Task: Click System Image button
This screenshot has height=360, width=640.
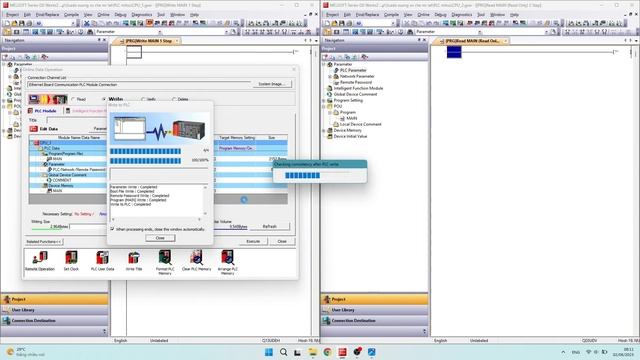Action: (x=272, y=84)
